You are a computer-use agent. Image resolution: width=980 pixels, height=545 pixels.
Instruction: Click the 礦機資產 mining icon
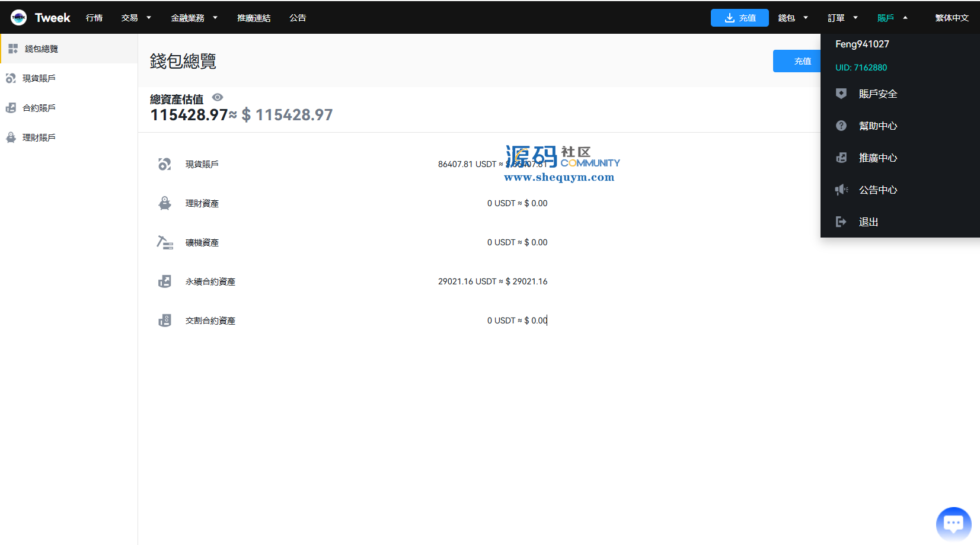[165, 242]
